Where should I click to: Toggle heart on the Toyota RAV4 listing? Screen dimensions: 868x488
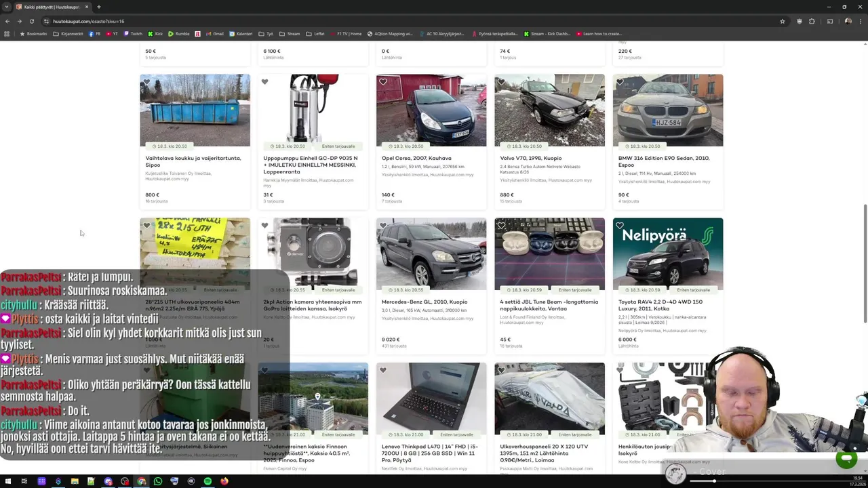pyautogui.click(x=620, y=226)
